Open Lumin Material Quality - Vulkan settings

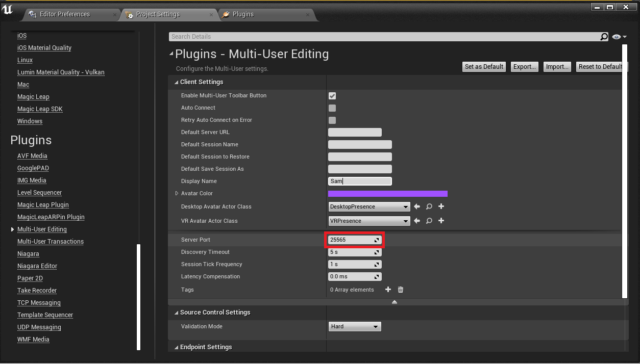point(61,72)
